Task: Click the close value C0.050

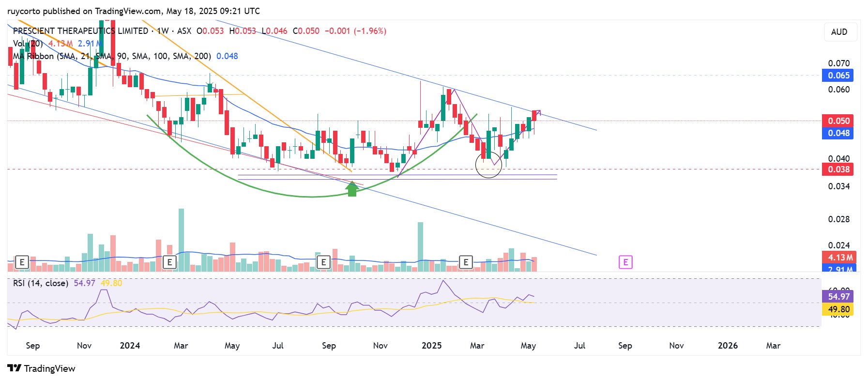Action: tap(306, 31)
